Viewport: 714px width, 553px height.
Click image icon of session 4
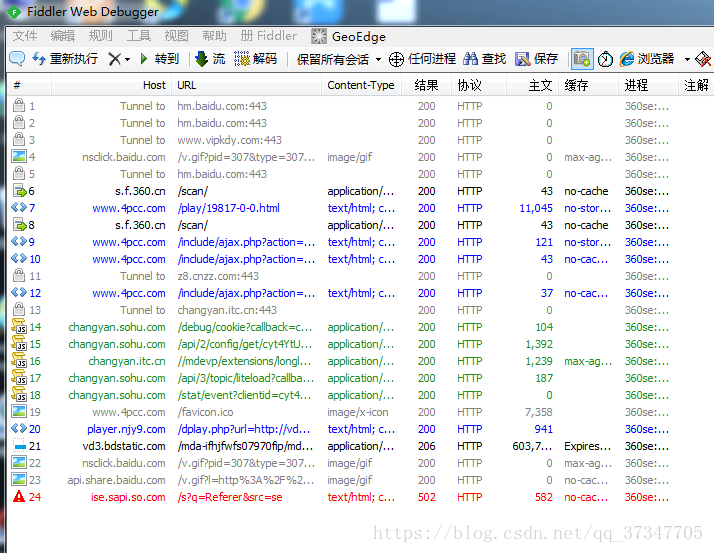click(x=19, y=157)
